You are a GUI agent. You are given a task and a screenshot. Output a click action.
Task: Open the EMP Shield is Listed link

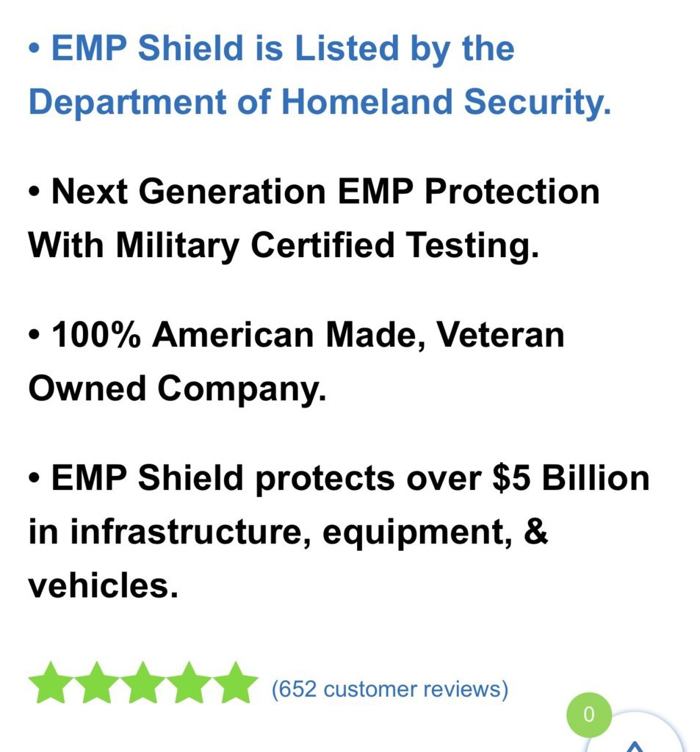(x=283, y=48)
